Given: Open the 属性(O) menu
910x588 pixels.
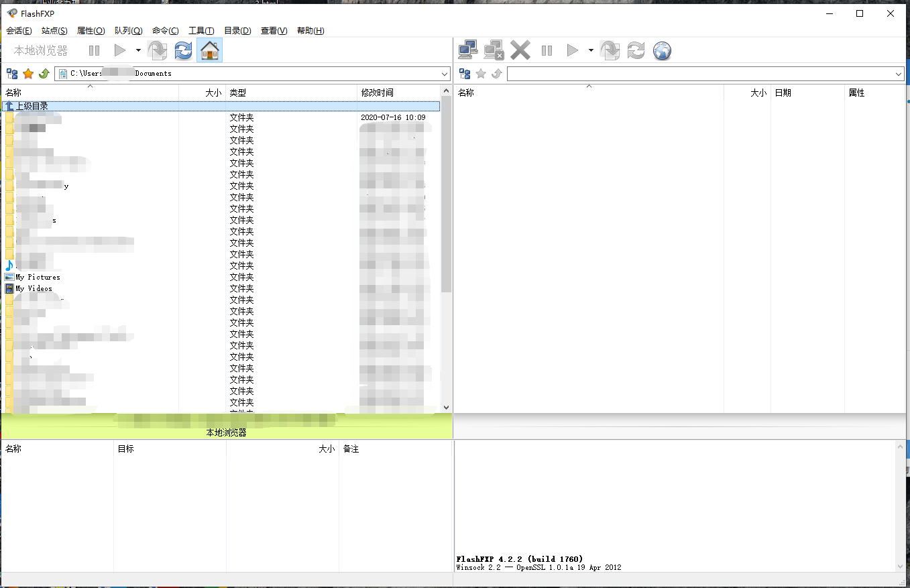Looking at the screenshot, I should [91, 31].
